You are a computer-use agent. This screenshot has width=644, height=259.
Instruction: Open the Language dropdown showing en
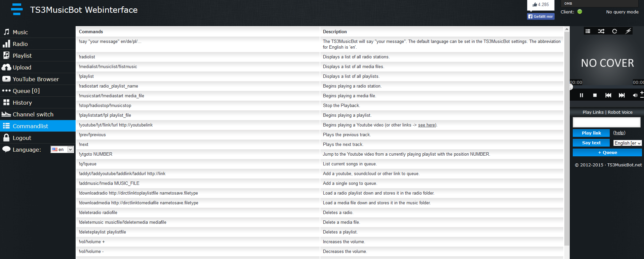(x=62, y=149)
